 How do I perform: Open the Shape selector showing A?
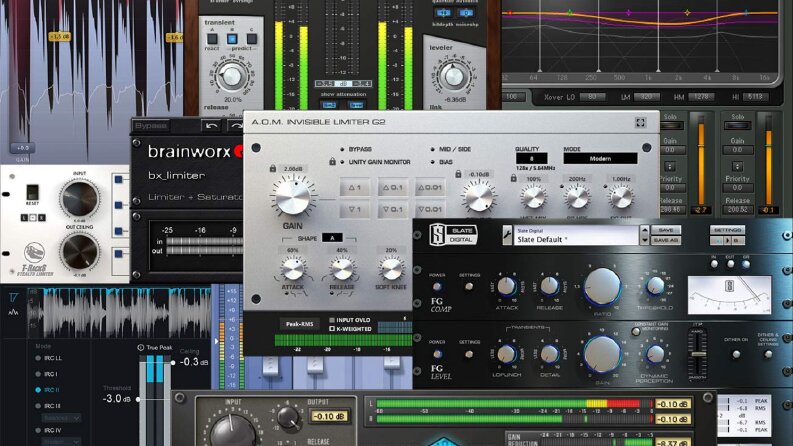tap(332, 238)
